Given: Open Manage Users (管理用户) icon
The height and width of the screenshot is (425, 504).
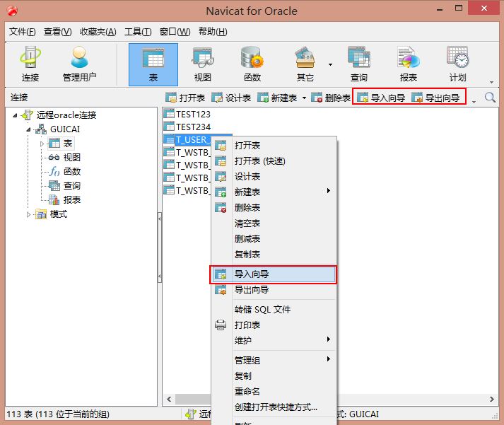Looking at the screenshot, I should pyautogui.click(x=79, y=64).
